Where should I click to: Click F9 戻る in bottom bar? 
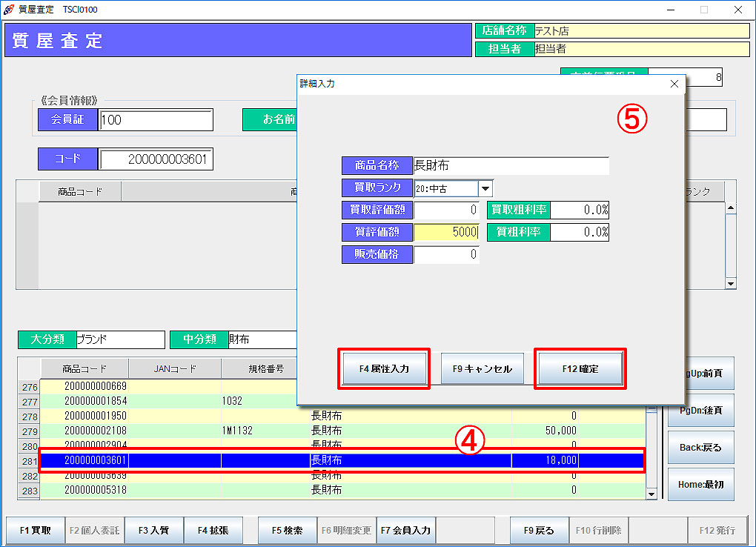539,531
